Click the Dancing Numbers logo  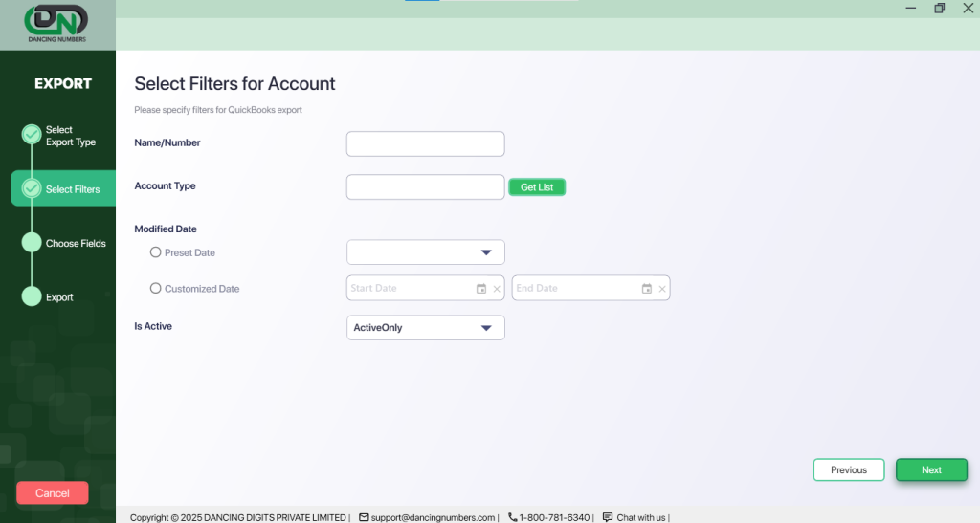pos(56,24)
